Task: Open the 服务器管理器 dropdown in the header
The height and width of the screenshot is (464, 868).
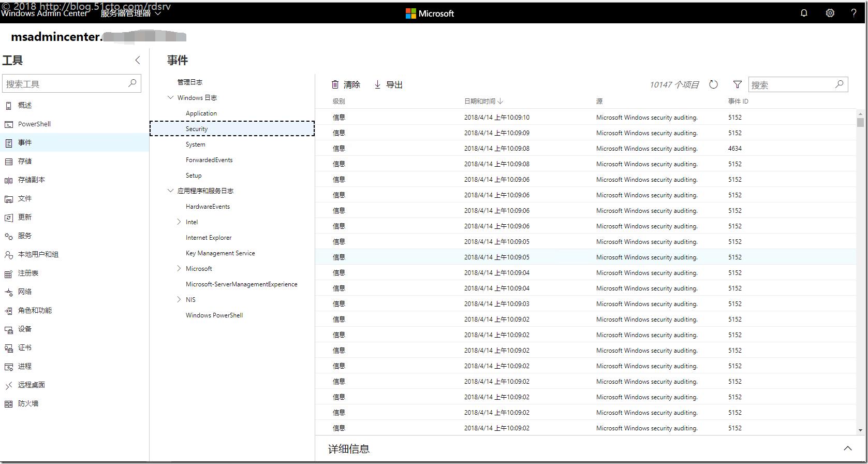Action: 131,14
